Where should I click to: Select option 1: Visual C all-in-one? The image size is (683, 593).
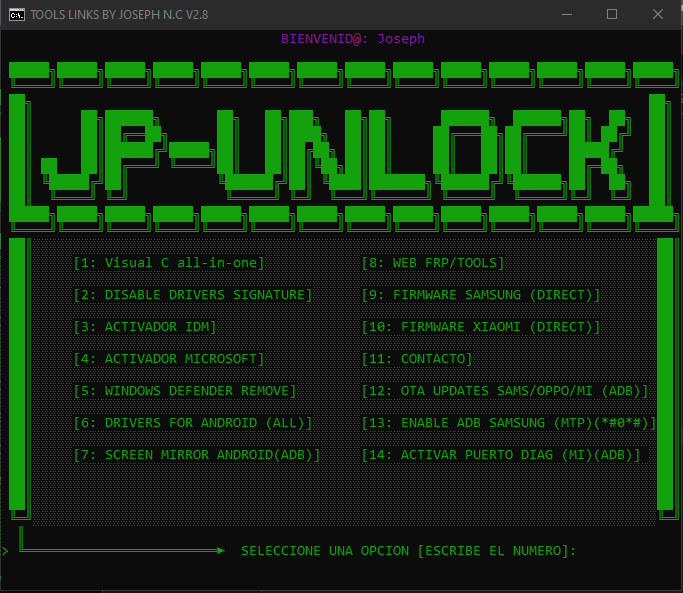coord(169,263)
